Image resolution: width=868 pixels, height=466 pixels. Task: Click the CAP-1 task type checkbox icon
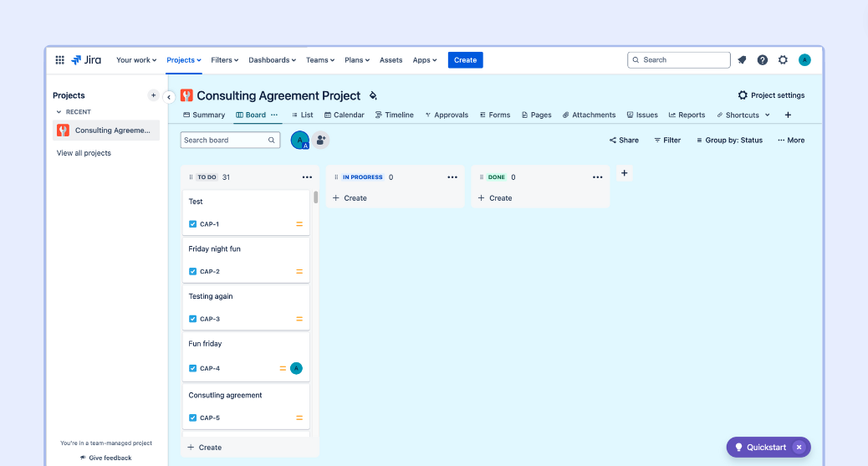pyautogui.click(x=193, y=224)
